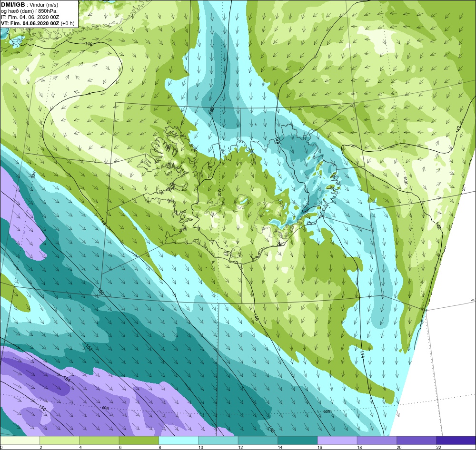This screenshot has width=476, height=450.
Task: Select the 6–8 m/s olive green legend swatch
Action: [139, 440]
